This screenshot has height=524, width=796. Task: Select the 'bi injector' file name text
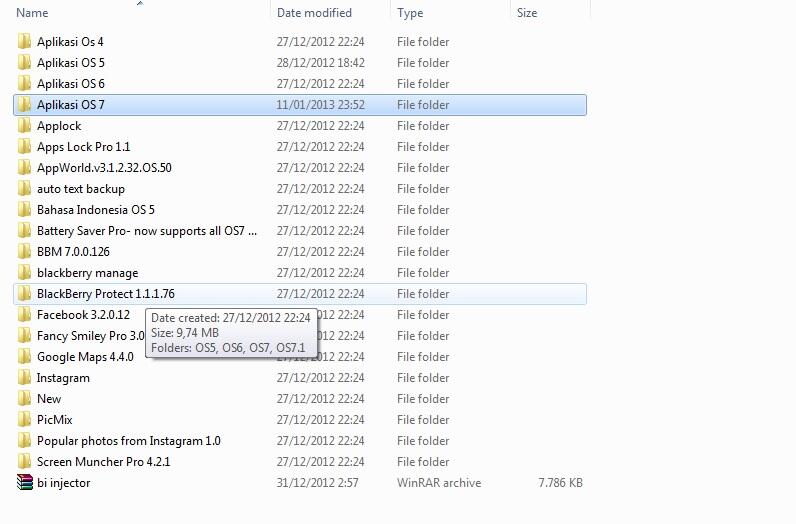[x=63, y=483]
